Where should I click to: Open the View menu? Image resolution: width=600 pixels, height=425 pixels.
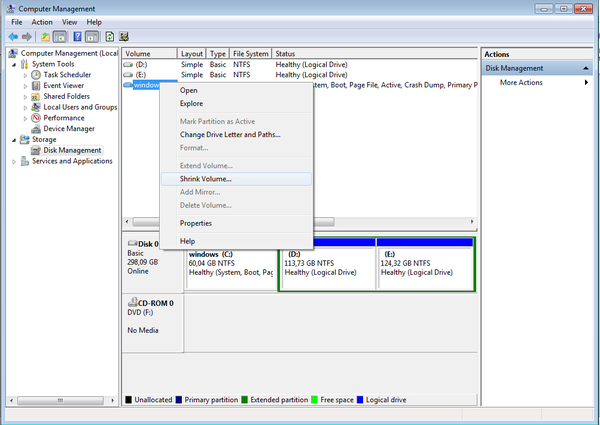tap(69, 22)
